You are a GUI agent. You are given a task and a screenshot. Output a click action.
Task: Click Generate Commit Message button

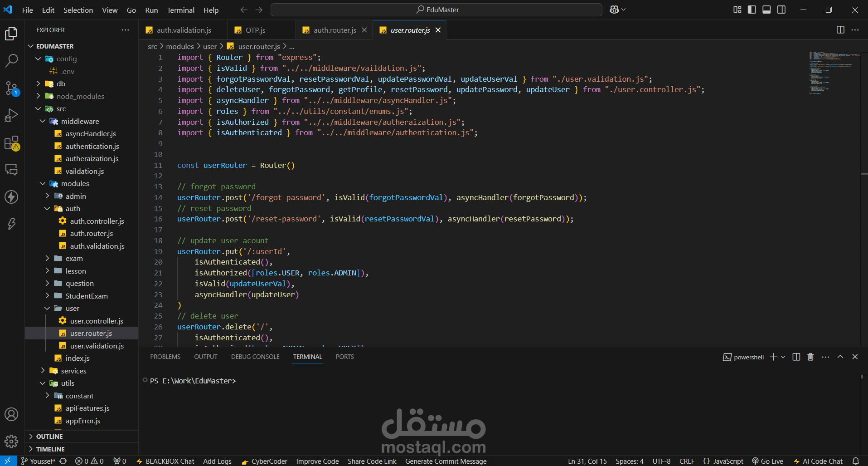(446, 461)
